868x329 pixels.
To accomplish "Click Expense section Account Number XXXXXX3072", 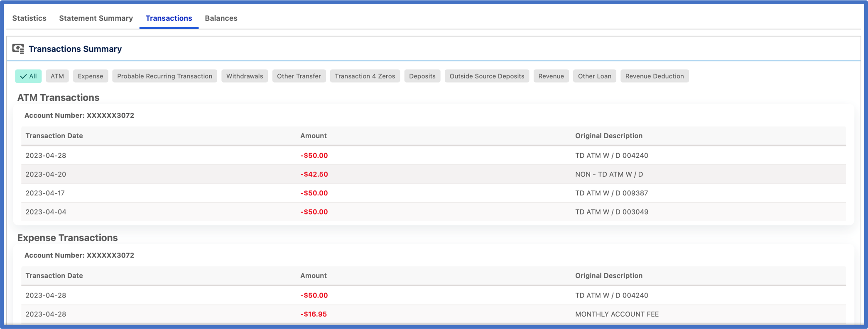I will pos(79,255).
